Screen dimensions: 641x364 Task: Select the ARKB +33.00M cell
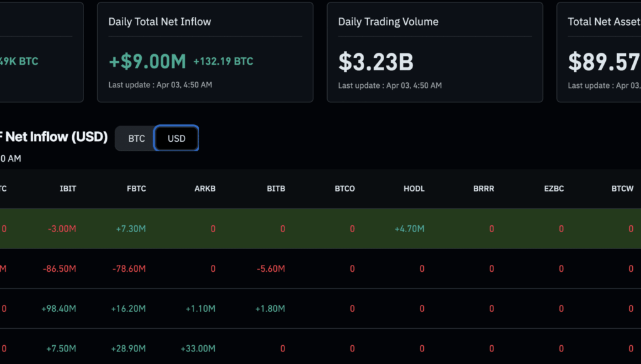198,348
